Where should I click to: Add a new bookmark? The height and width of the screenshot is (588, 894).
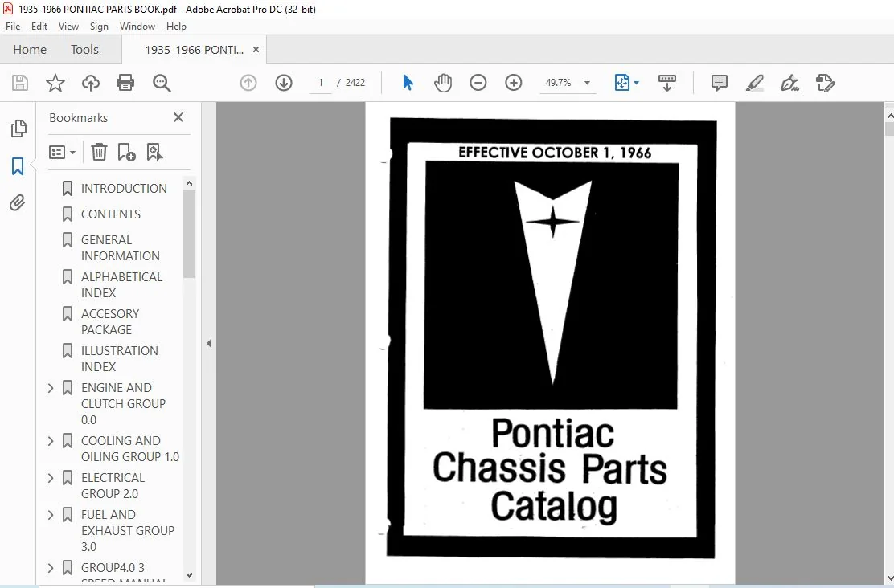pyautogui.click(x=126, y=152)
